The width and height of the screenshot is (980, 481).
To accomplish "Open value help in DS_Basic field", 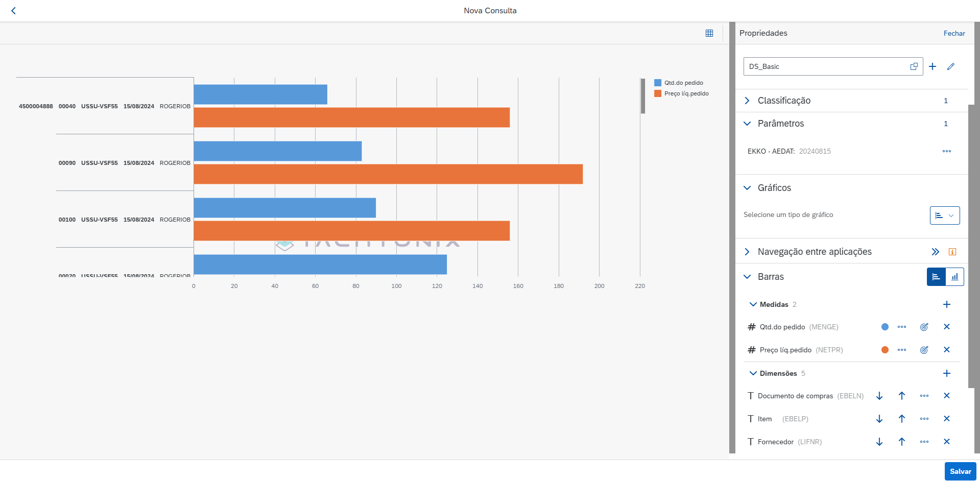I will tap(914, 66).
